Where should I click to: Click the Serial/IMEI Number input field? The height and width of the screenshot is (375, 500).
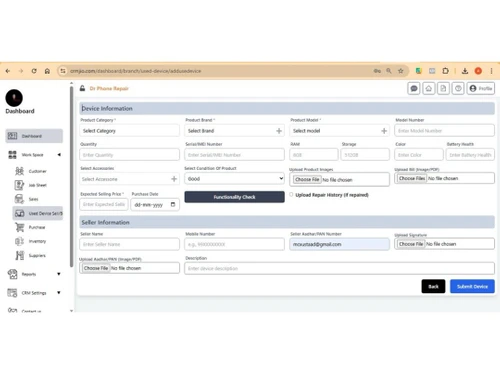234,155
